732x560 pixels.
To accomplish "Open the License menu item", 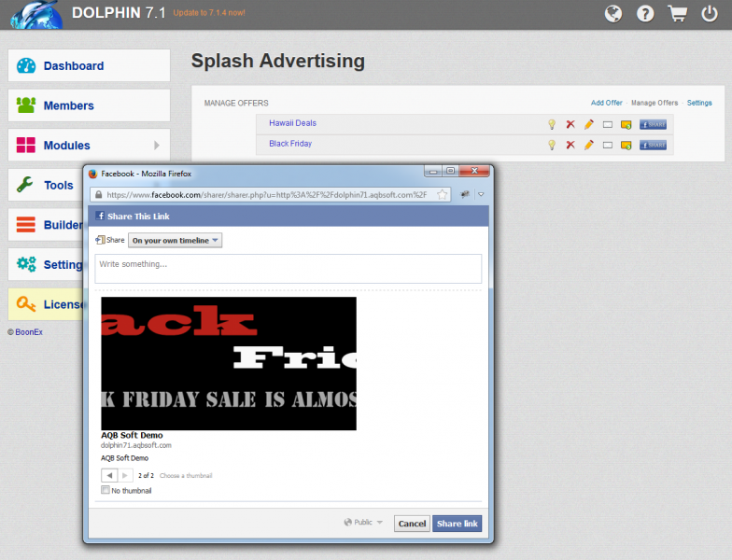I will pyautogui.click(x=46, y=304).
